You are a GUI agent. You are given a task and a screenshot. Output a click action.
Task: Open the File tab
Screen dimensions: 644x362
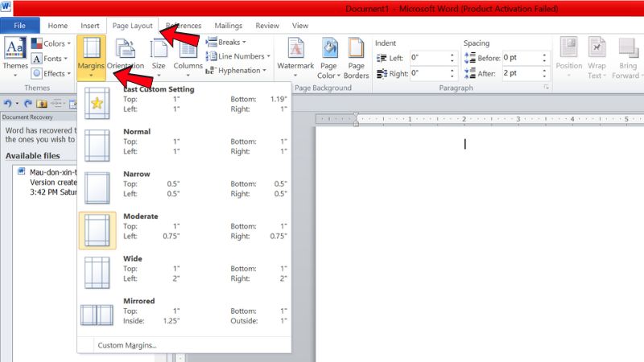pos(19,26)
